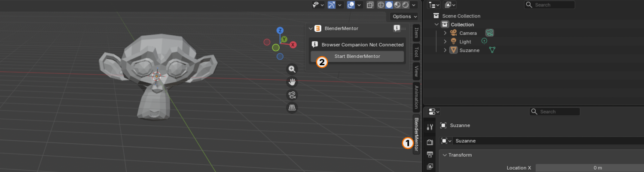Click the BlenderMentor panel drag grip
Viewport: 644px width, 172px height.
click(404, 28)
